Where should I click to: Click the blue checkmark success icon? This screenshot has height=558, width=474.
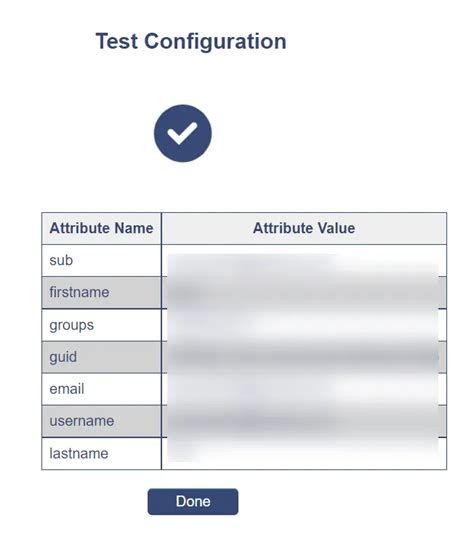(x=183, y=133)
